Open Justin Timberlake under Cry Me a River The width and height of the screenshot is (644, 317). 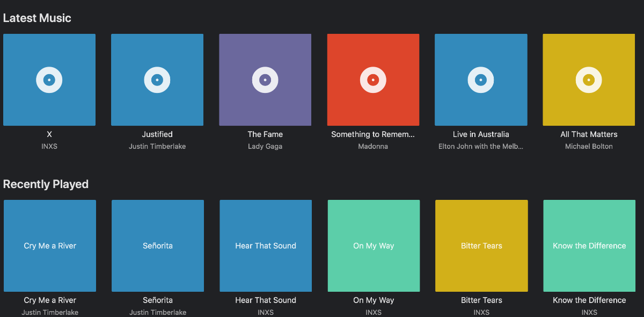[x=50, y=312]
